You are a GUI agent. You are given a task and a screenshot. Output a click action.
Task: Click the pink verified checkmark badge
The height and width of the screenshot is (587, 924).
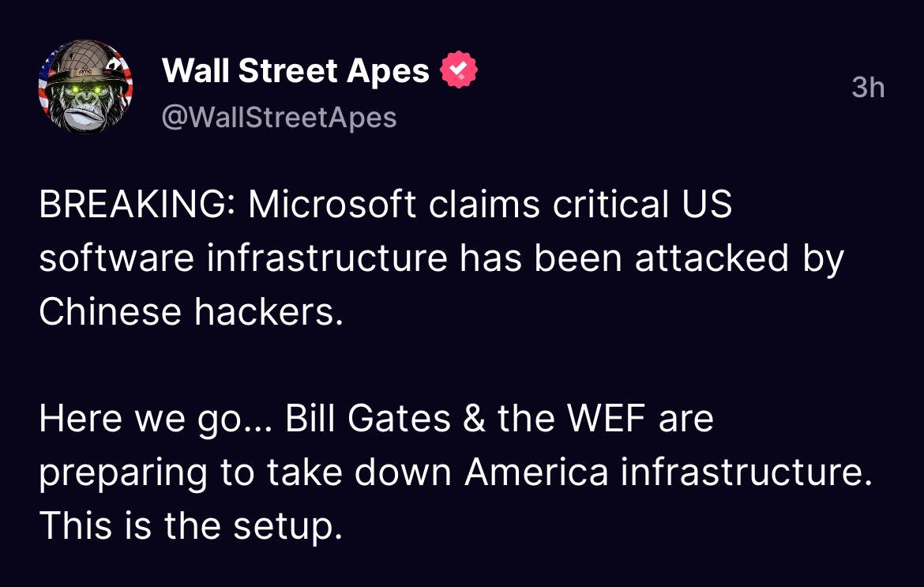tap(459, 70)
